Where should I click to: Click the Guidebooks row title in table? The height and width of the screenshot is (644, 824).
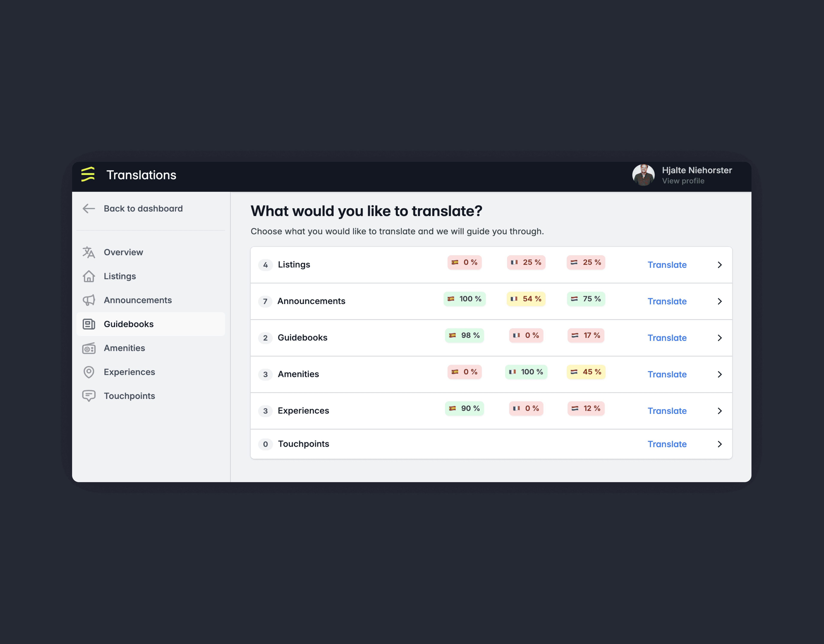click(x=303, y=337)
